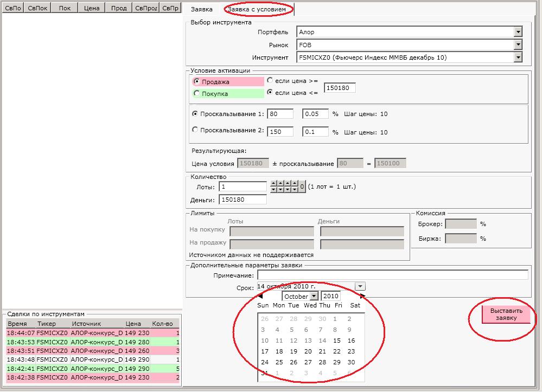Screen dimensions: 542x392
Task: Click the Примечание input field
Action: [x=392, y=275]
